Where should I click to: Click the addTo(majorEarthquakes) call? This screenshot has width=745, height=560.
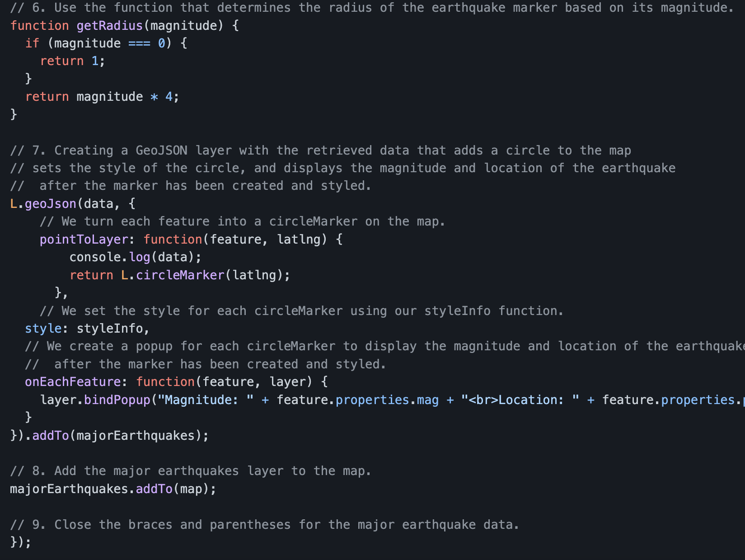pos(119,435)
